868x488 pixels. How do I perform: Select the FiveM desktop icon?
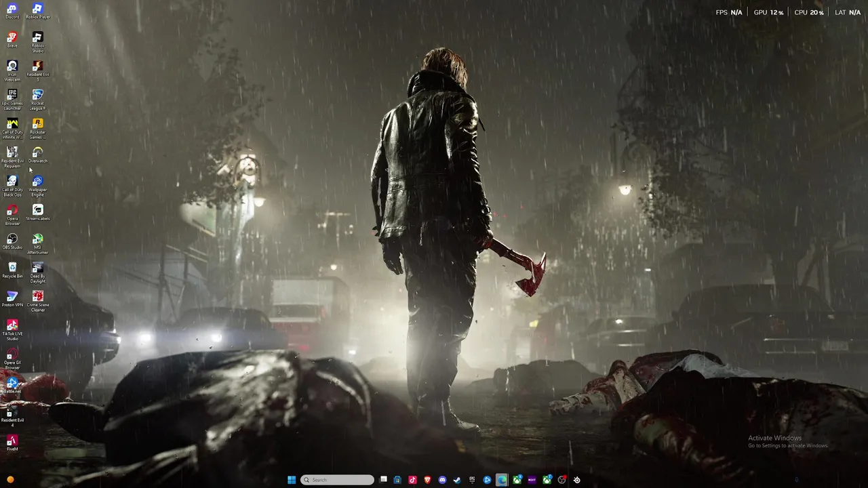point(12,443)
